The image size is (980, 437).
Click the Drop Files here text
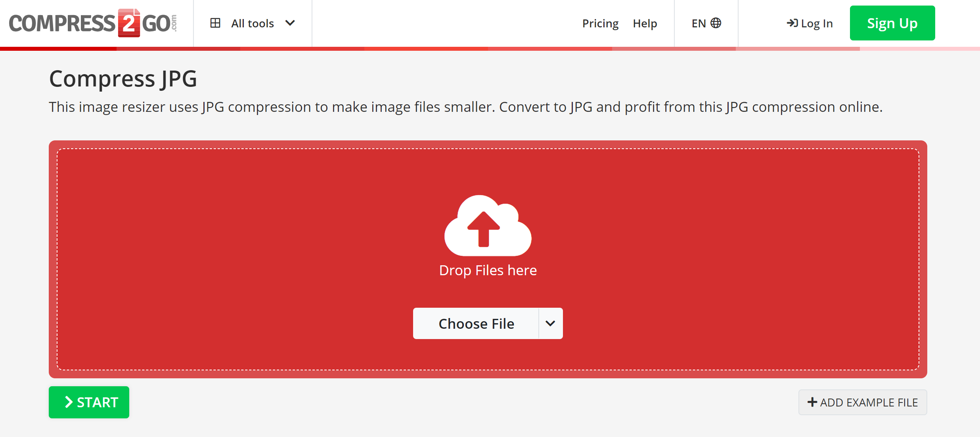(488, 270)
